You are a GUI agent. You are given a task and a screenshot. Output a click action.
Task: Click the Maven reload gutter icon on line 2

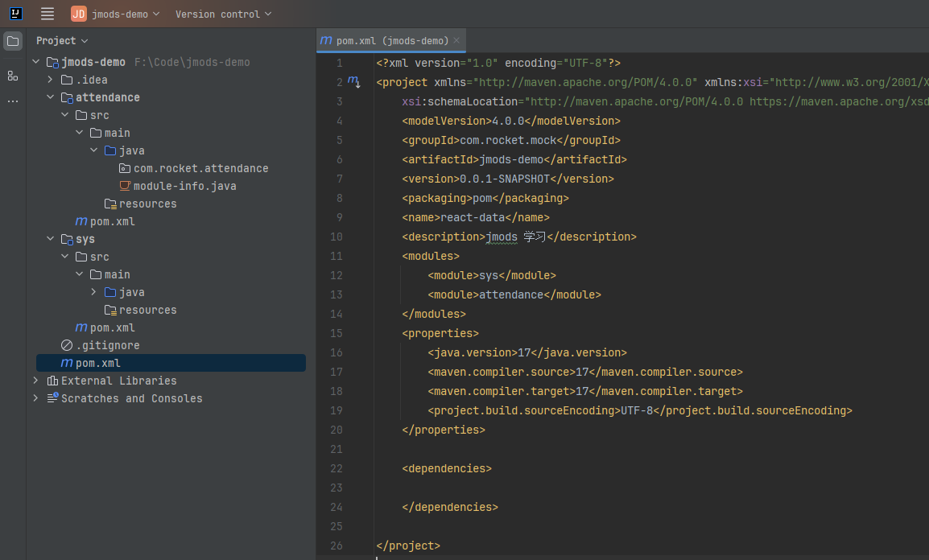coord(353,81)
